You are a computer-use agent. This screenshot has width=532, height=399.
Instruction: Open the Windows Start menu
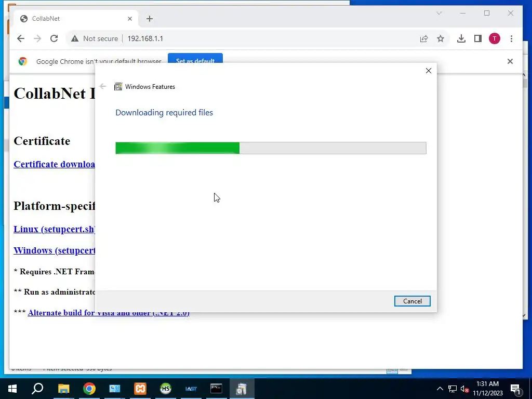point(12,389)
